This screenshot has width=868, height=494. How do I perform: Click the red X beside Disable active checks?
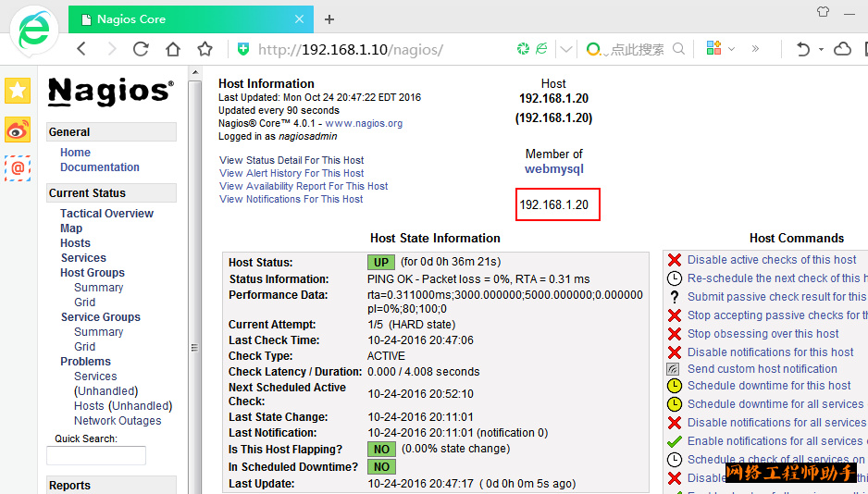(675, 260)
